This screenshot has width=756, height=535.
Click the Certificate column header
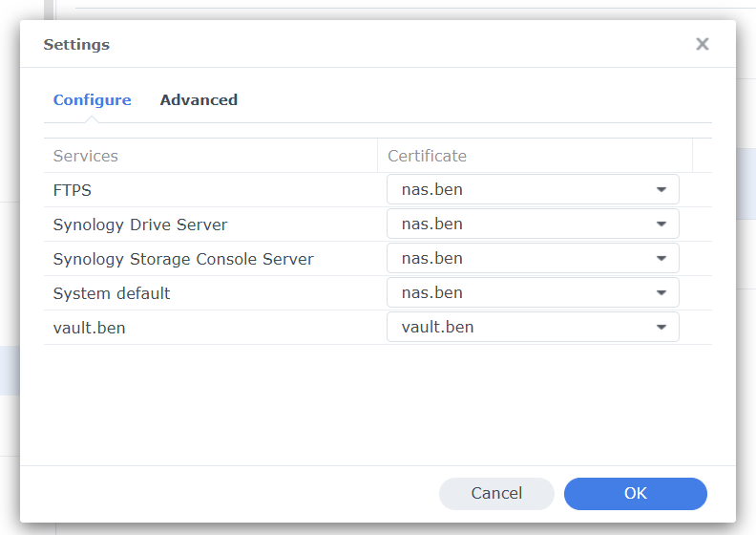[427, 156]
